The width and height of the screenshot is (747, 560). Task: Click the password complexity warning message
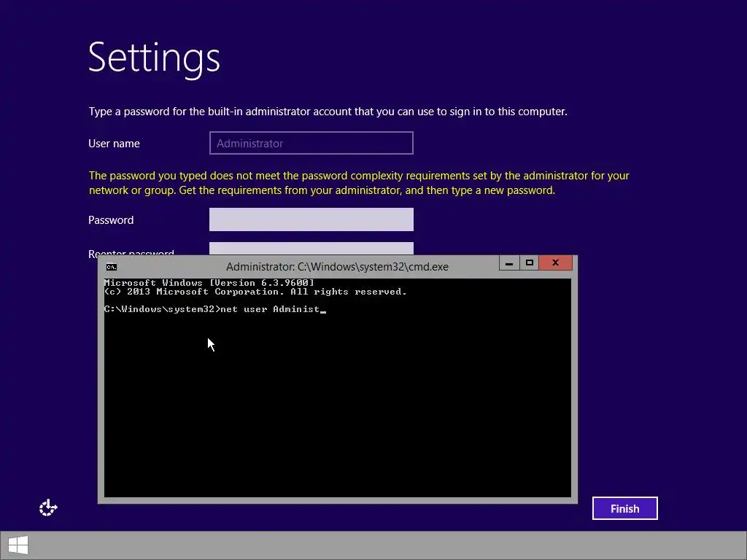click(x=359, y=183)
